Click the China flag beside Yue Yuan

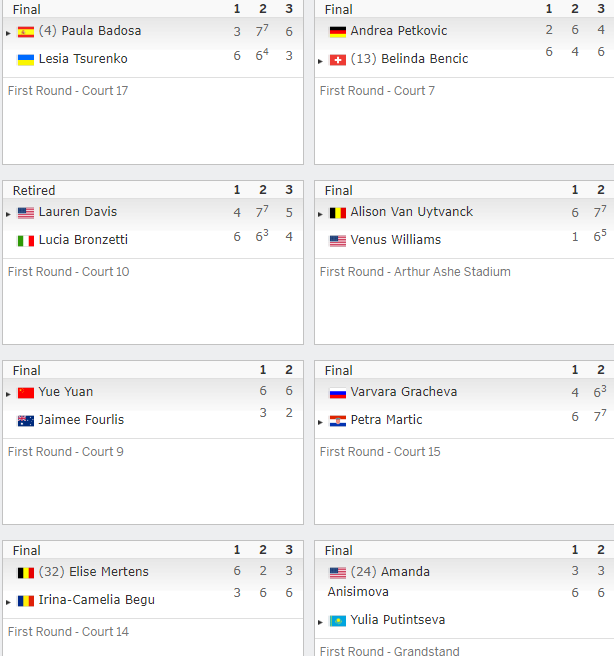pyautogui.click(x=26, y=393)
